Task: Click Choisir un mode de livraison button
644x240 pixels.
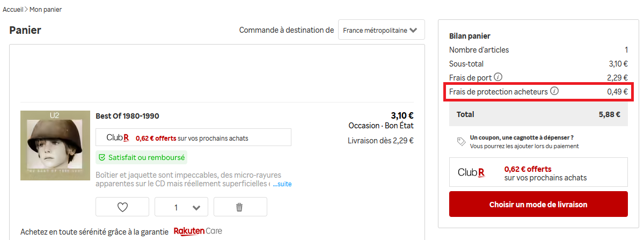Action: coord(538,204)
